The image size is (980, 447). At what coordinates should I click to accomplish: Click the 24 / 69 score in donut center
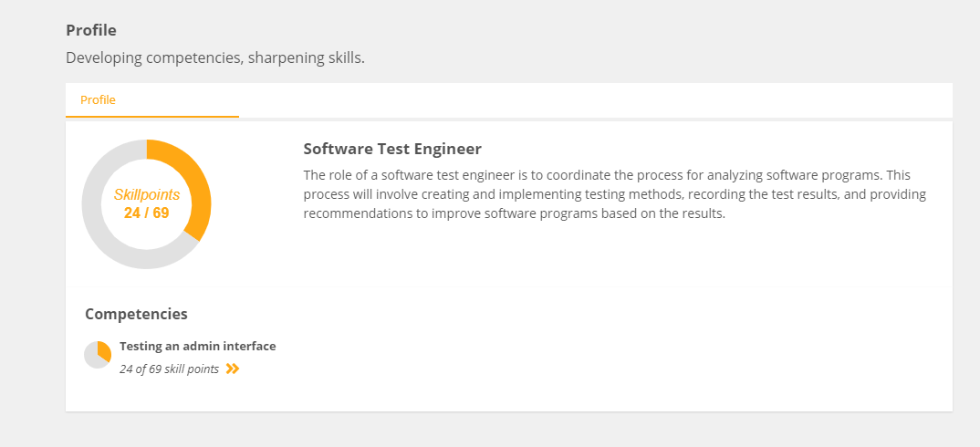pos(147,213)
